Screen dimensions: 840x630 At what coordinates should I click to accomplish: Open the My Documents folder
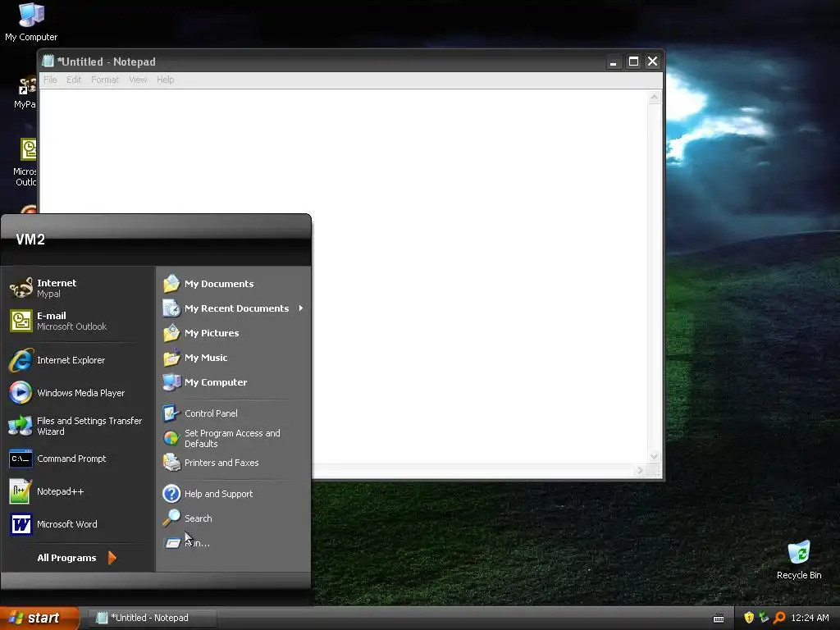pos(233,283)
